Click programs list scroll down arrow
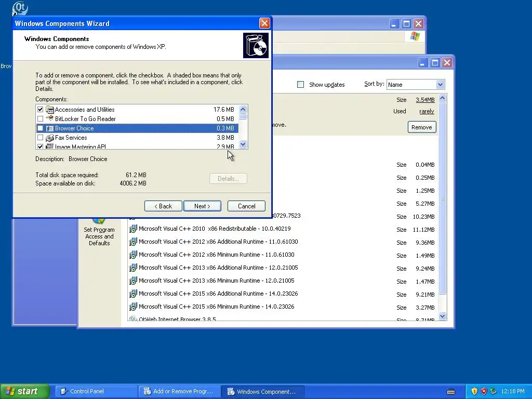The width and height of the screenshot is (532, 399). pos(443,316)
